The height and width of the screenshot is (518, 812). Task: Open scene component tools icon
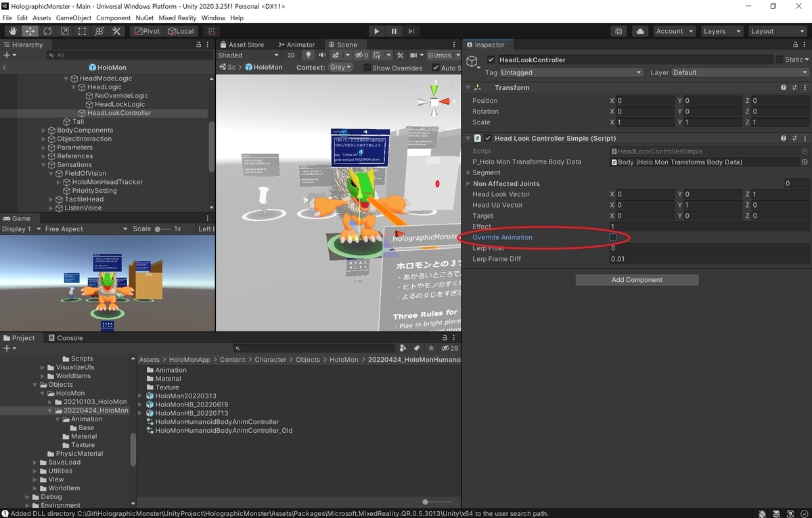pyautogui.click(x=400, y=55)
